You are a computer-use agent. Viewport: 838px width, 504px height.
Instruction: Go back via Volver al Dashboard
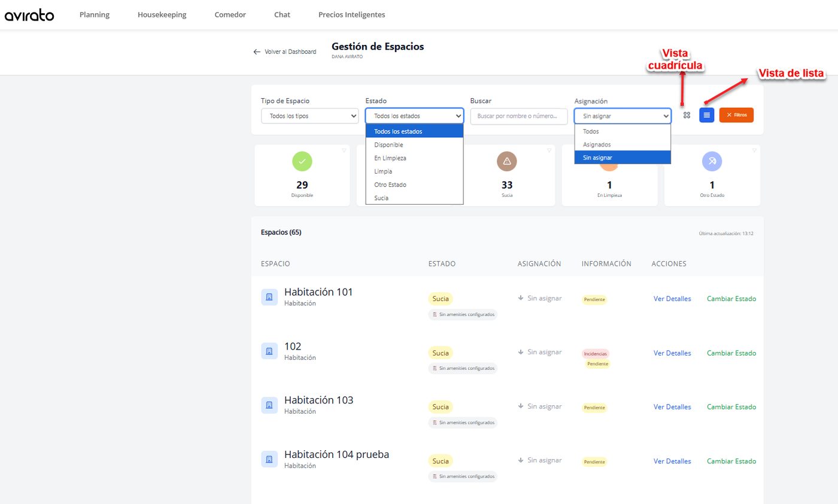(x=290, y=52)
